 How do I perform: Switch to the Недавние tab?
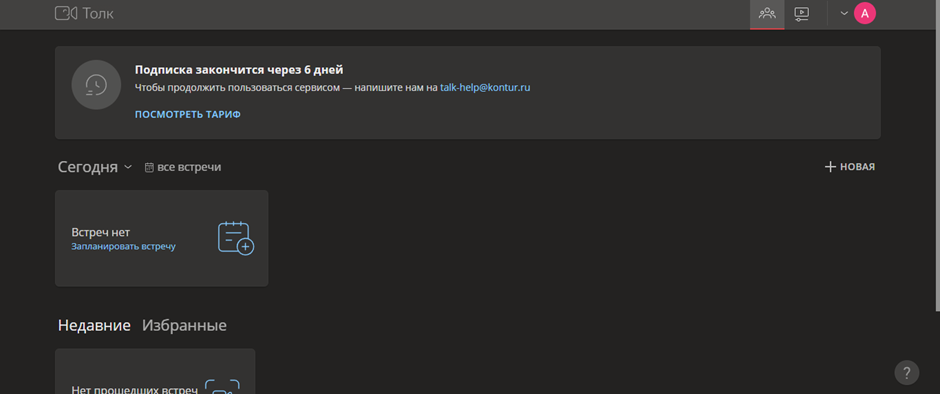tap(94, 326)
